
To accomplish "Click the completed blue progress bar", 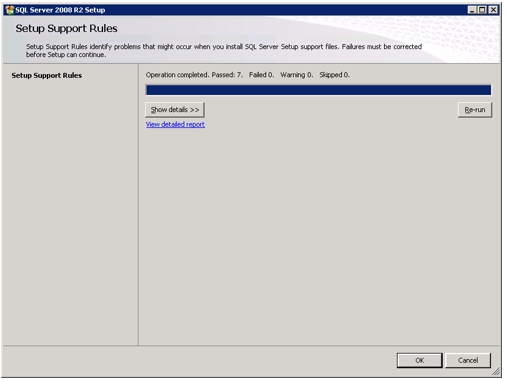I will [318, 90].
